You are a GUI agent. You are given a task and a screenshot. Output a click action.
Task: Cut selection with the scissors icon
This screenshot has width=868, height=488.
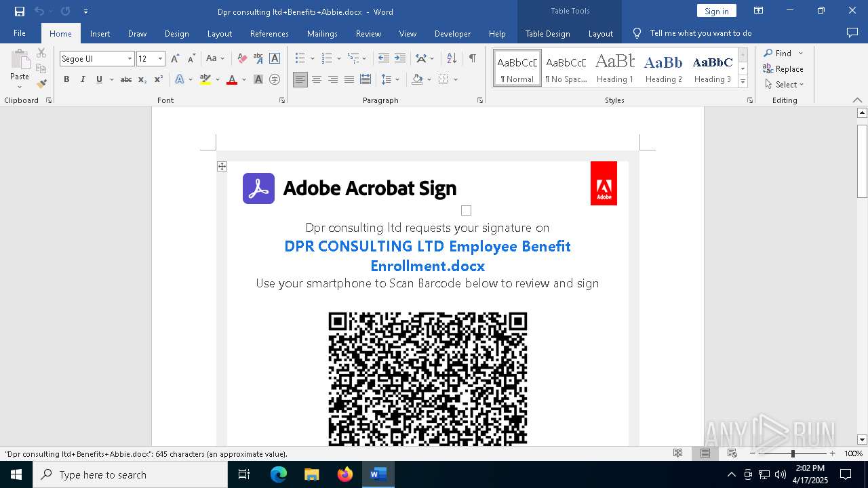(41, 53)
